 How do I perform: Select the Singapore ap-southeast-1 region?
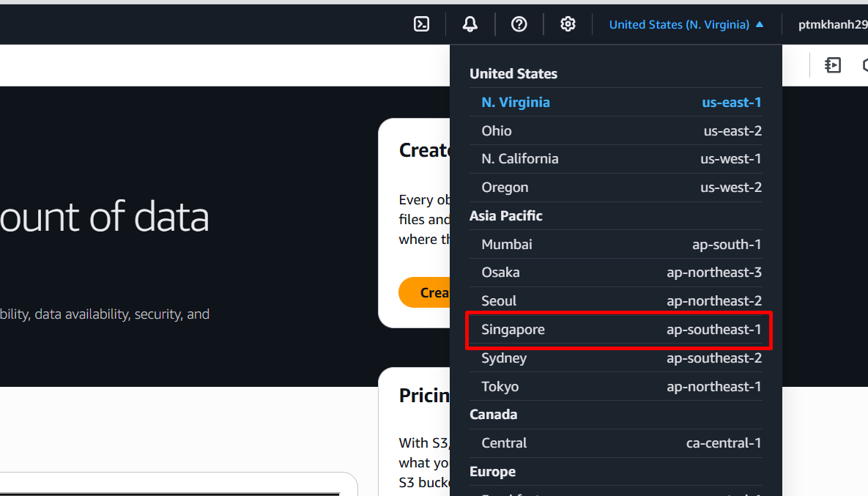pos(615,330)
